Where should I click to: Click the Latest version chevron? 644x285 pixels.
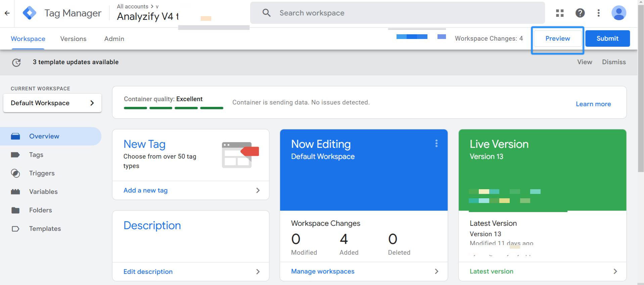(615, 271)
